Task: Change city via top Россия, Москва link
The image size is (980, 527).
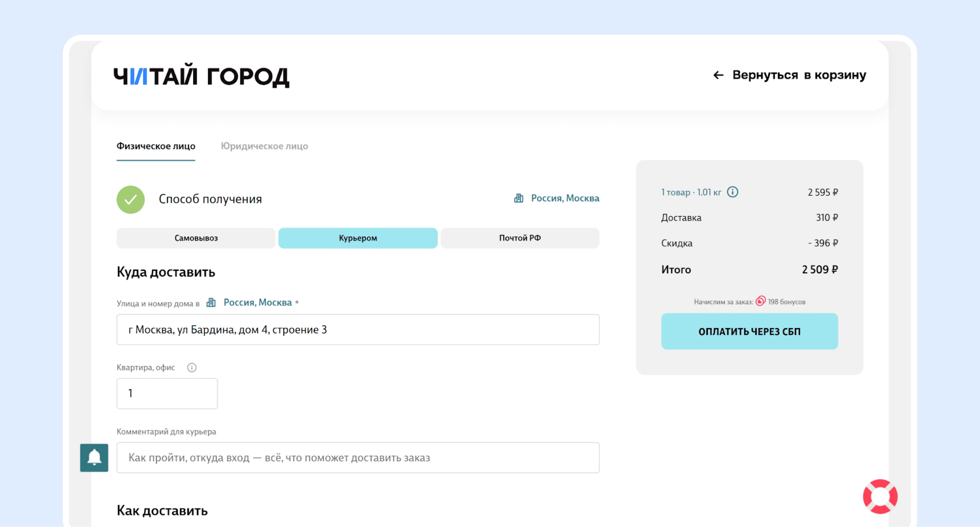Action: [565, 198]
